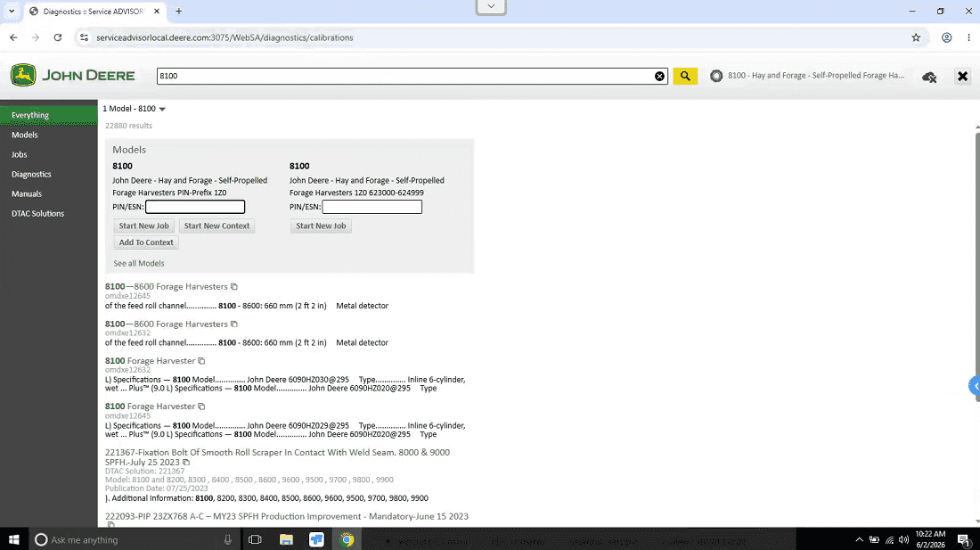Viewport: 980px width, 550px height.
Task: Open File Explorer from taskbar
Action: [x=286, y=539]
